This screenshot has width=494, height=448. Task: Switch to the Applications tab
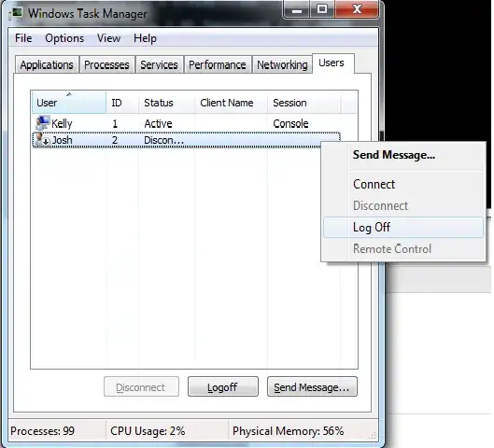(x=47, y=64)
